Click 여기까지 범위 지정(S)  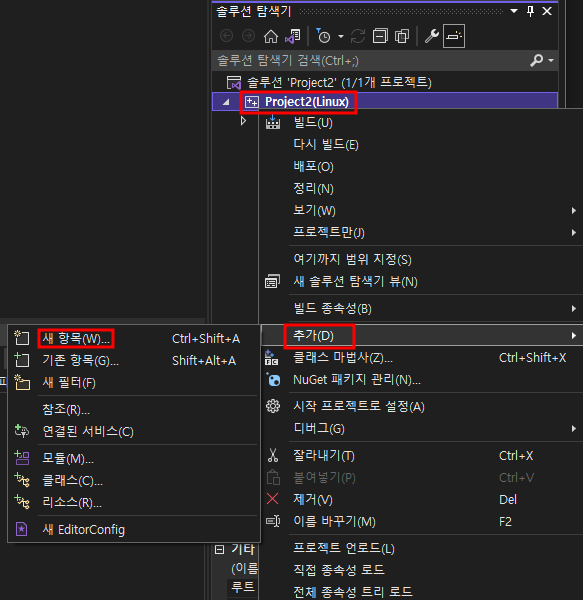421,259
